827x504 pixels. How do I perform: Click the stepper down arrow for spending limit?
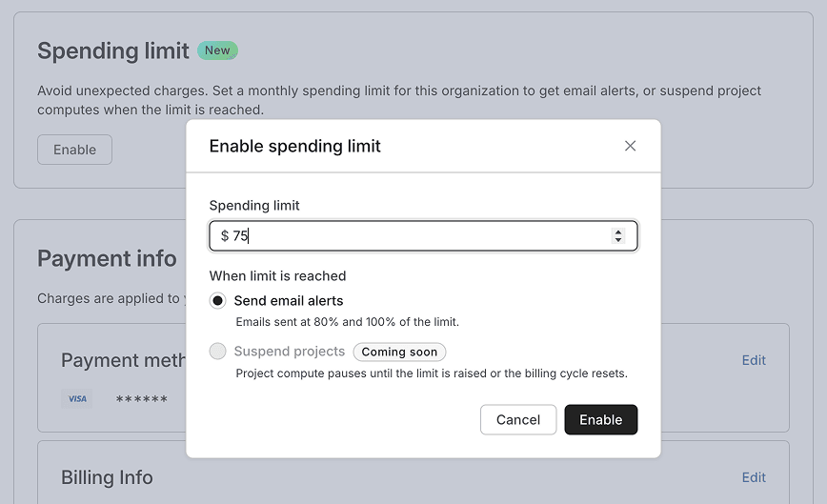[618, 239]
